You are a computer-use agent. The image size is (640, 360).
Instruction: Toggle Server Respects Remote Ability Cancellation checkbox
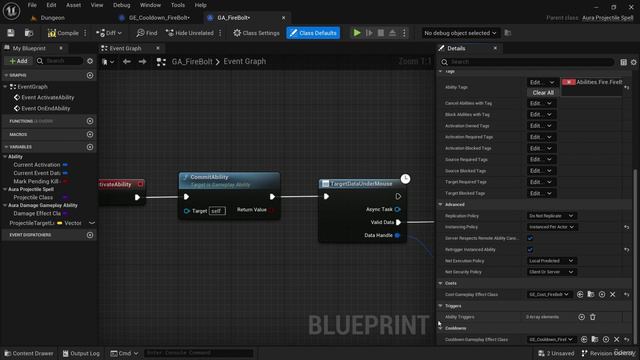pos(530,238)
